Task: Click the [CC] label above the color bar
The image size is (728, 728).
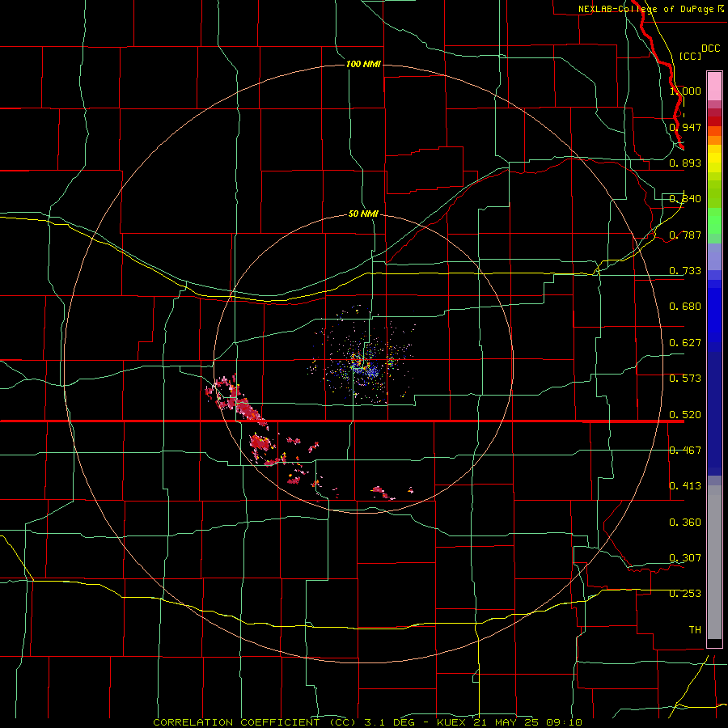Action: (x=691, y=56)
